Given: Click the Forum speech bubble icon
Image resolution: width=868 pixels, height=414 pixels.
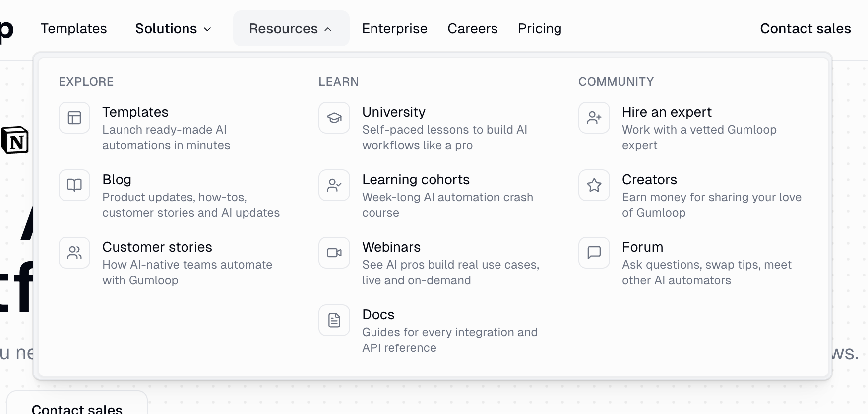Looking at the screenshot, I should coord(594,253).
